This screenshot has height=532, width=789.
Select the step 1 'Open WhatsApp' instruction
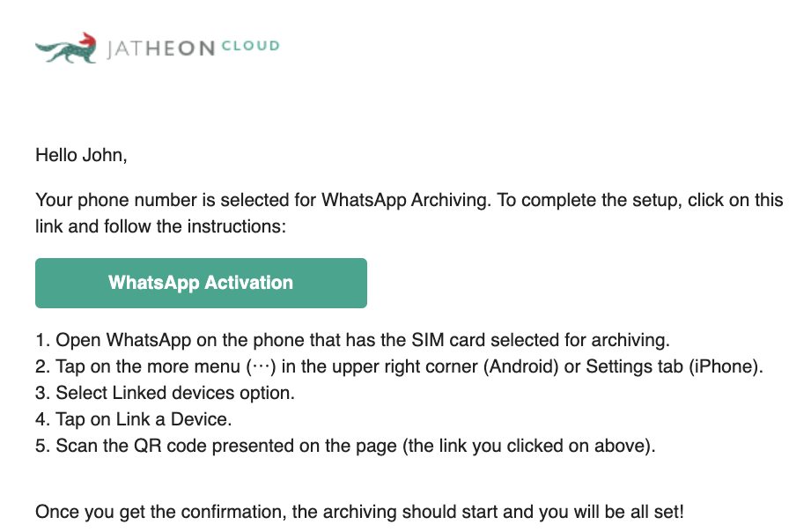[x=352, y=340]
